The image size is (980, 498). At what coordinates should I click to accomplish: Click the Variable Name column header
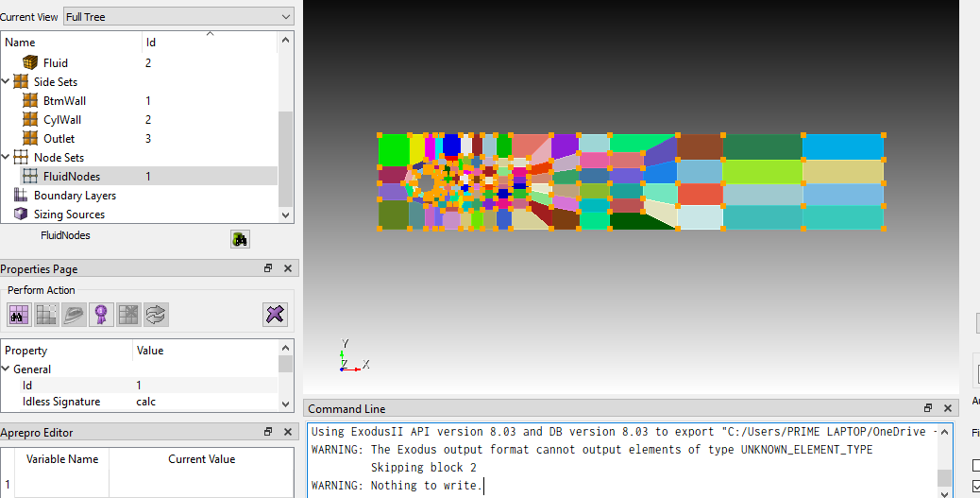[x=62, y=458]
